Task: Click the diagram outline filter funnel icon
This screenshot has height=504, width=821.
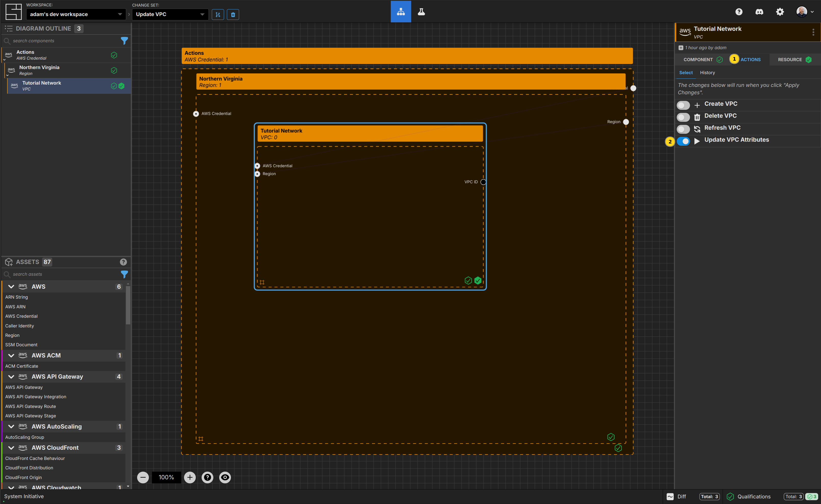Action: (124, 41)
